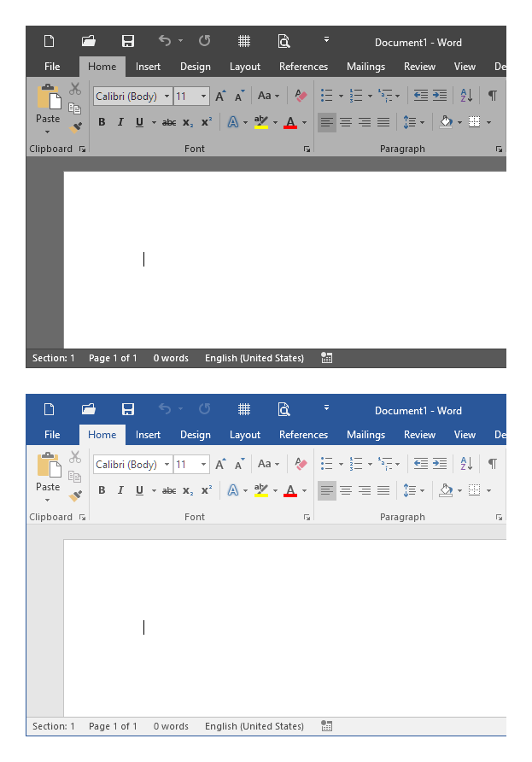Toggle Bold in dark gray window
Viewport: 532px width, 762px height.
click(x=102, y=122)
